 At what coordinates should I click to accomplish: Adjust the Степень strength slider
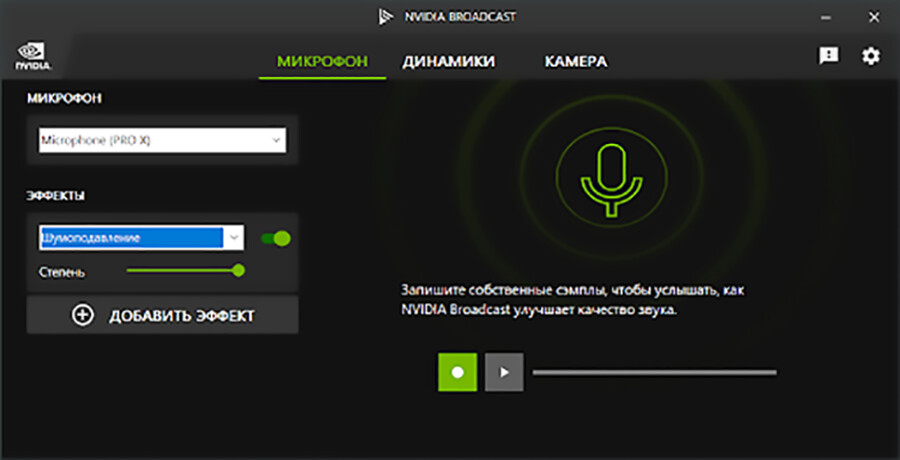pos(185,270)
